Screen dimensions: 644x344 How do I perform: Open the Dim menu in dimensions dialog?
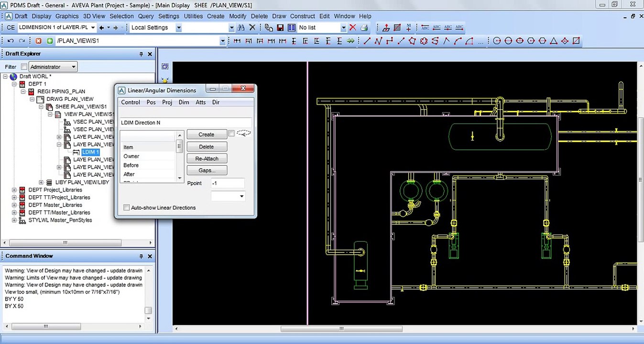tap(184, 102)
